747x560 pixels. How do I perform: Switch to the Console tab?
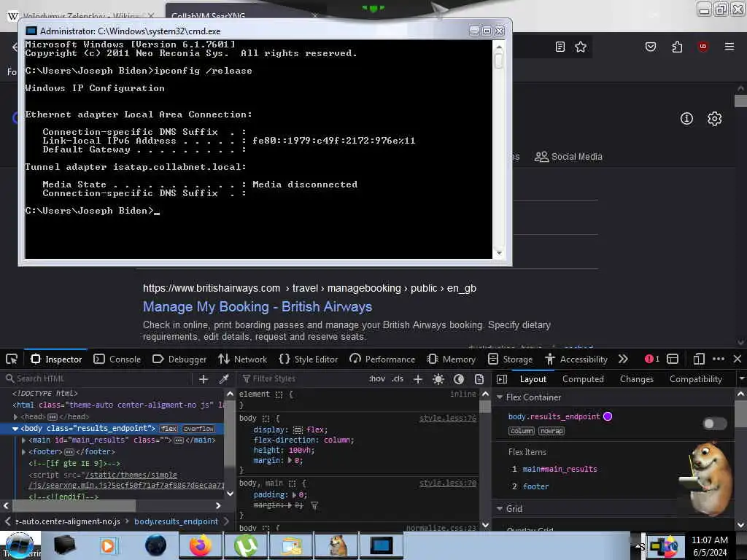pos(117,359)
